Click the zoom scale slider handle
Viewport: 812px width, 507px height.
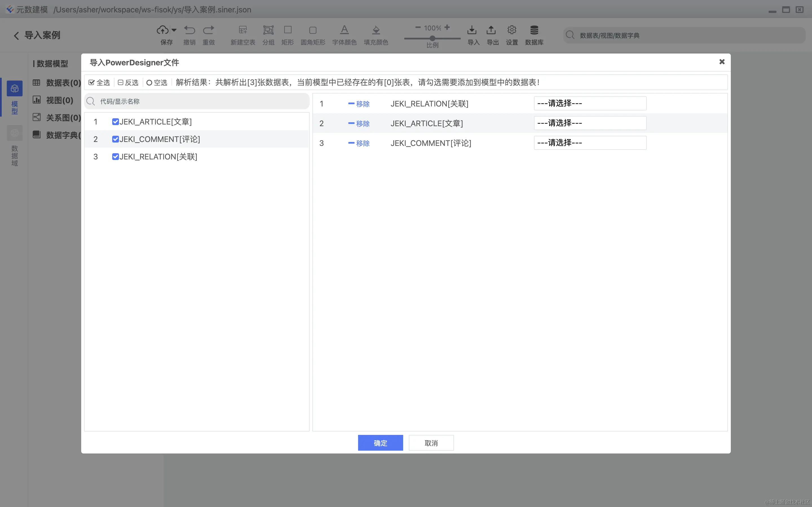(x=433, y=38)
